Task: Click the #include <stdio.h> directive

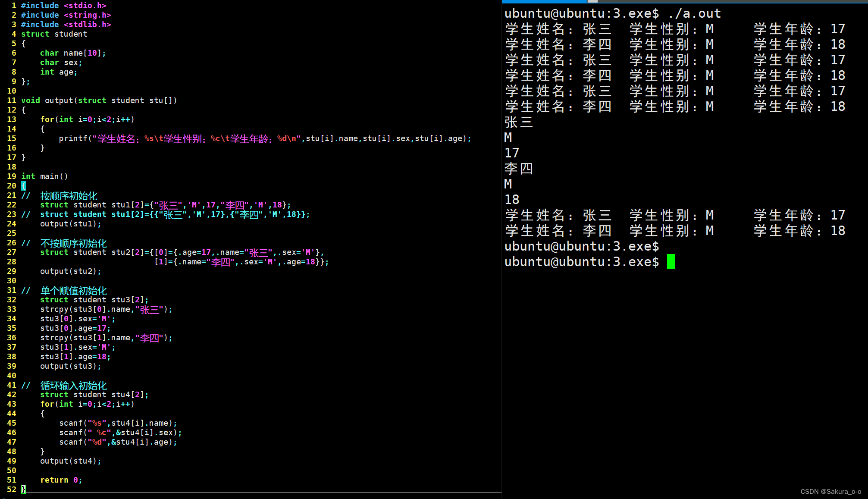Action: [63, 6]
